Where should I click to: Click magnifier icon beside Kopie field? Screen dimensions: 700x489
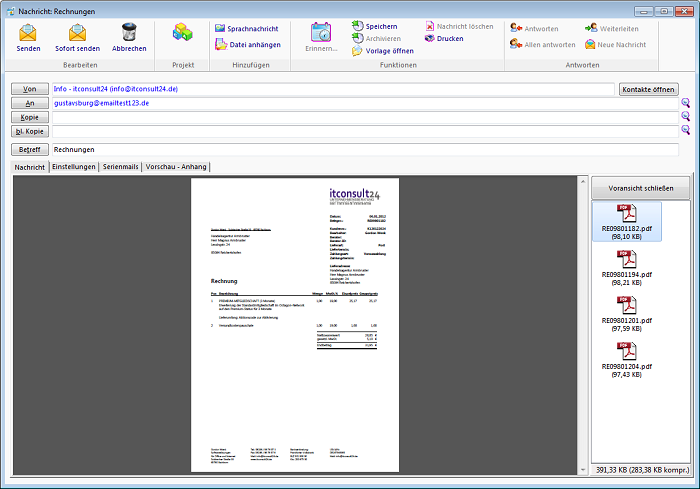click(686, 117)
